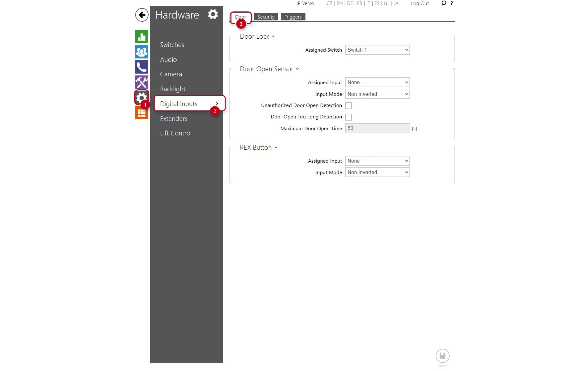Click the search magnifier icon
Viewport: 588px width, 371px height.
444,3
